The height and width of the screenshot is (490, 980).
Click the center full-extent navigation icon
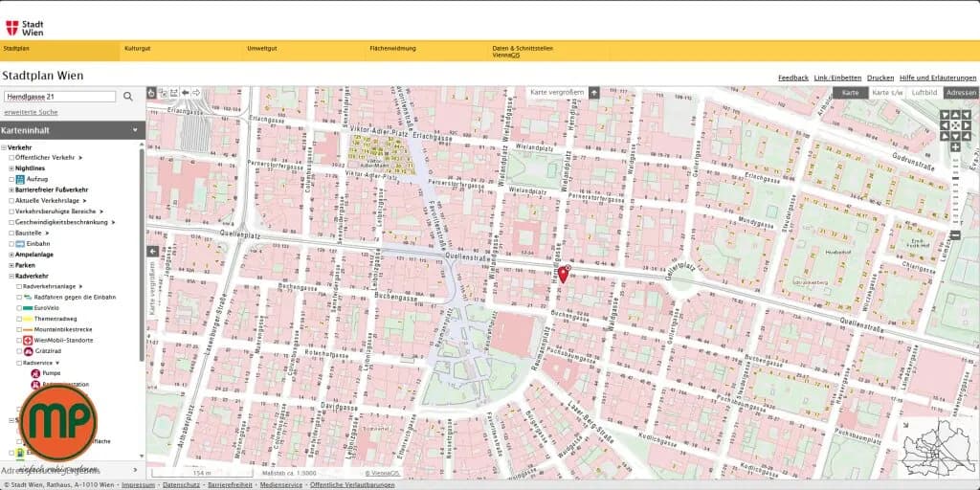click(x=955, y=125)
